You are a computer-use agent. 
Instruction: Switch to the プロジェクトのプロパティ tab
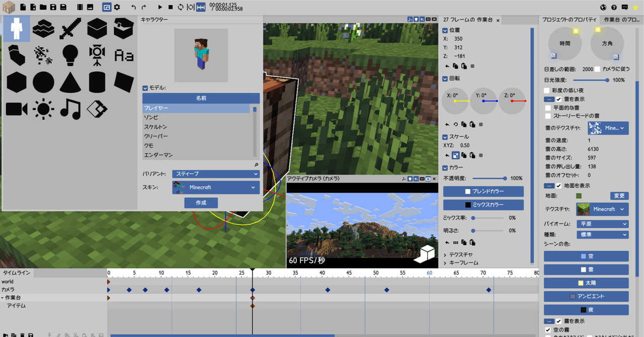(x=569, y=20)
